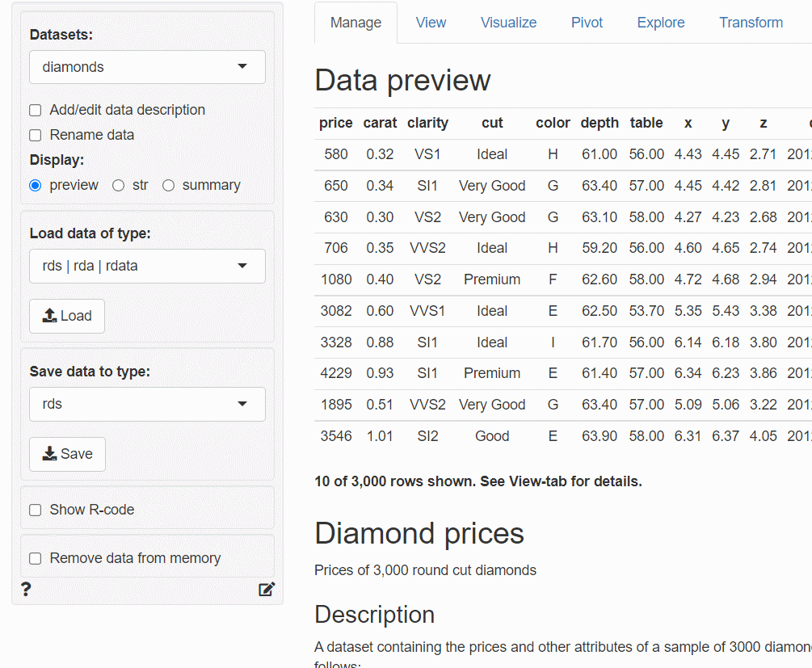The image size is (812, 668).
Task: Expand the Load data of type dropdown
Action: click(x=147, y=266)
